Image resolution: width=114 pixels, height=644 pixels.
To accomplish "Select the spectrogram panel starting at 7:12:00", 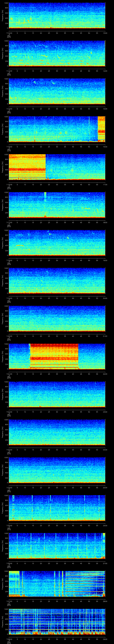I will tap(57, 16).
